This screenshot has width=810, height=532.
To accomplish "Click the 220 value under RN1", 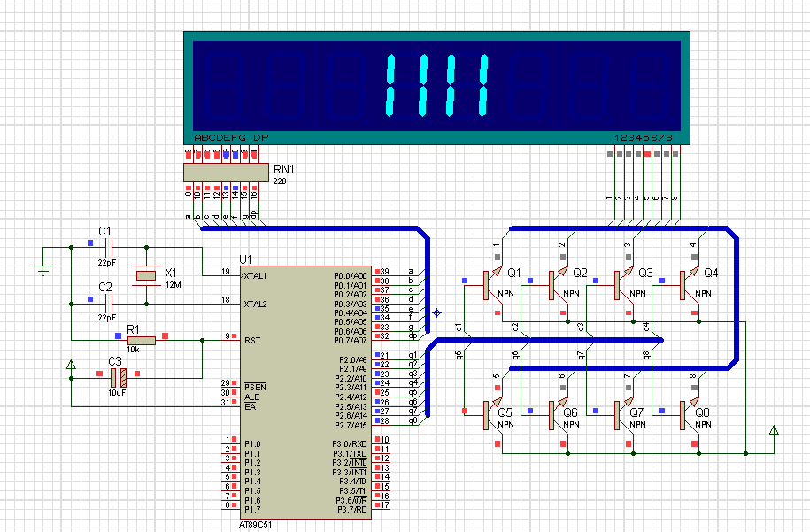I will tap(280, 181).
